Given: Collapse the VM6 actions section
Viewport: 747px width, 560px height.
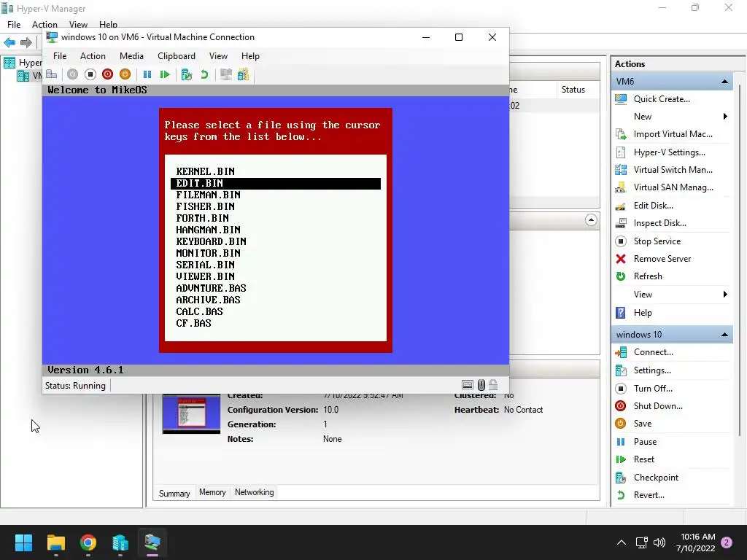Looking at the screenshot, I should [x=724, y=82].
